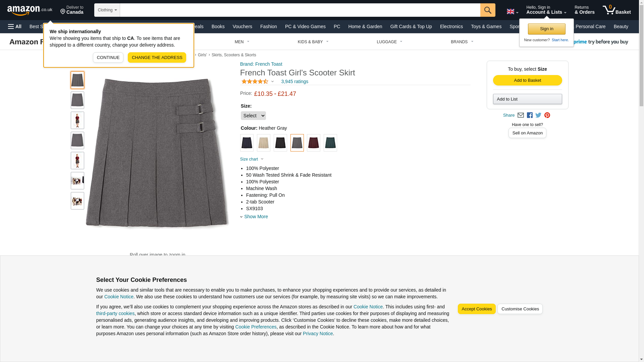Click the Amazon.co.uk logo
Image resolution: width=644 pixels, height=362 pixels.
tap(30, 10)
